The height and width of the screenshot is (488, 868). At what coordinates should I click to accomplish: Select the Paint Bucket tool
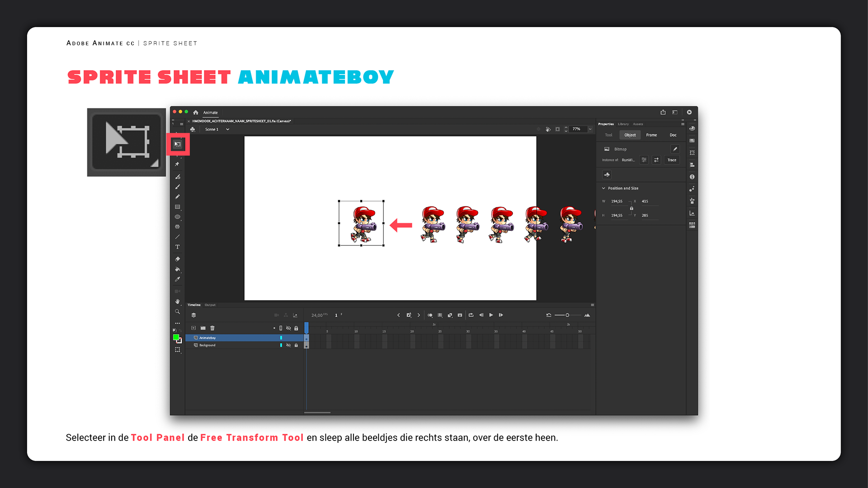[x=177, y=269]
